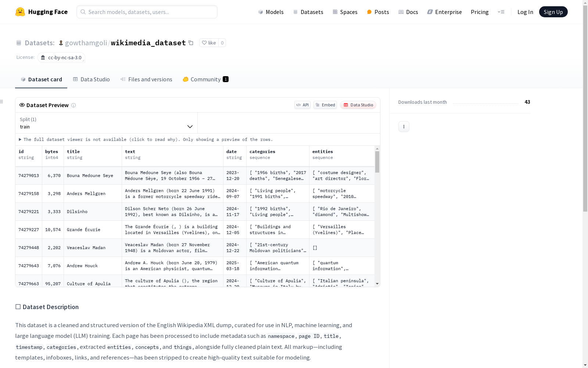Select the Andrew Houck title cell
588x368 pixels.
[93, 266]
